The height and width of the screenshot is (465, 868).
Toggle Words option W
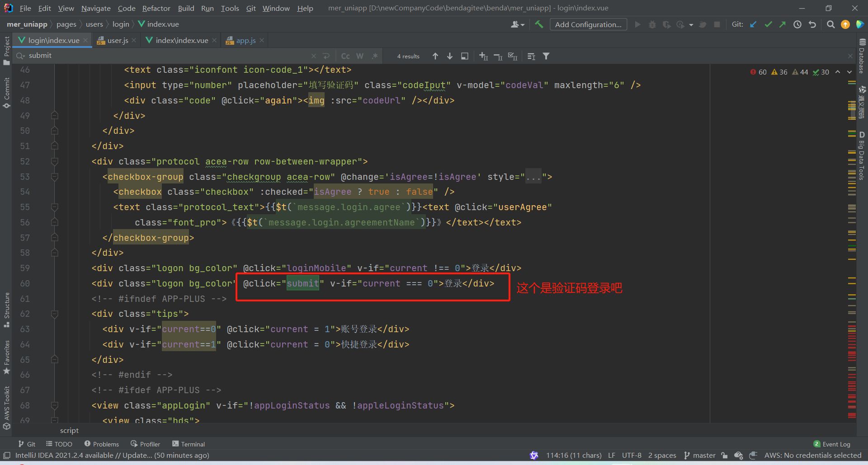tap(360, 56)
